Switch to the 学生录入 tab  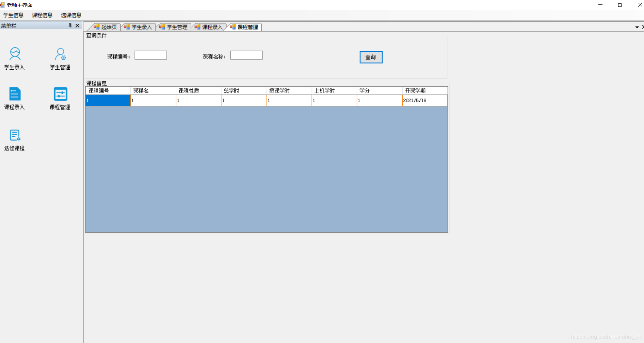click(138, 27)
